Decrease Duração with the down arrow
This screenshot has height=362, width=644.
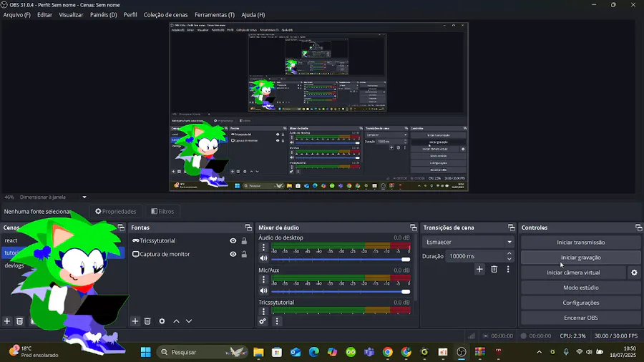click(x=509, y=259)
